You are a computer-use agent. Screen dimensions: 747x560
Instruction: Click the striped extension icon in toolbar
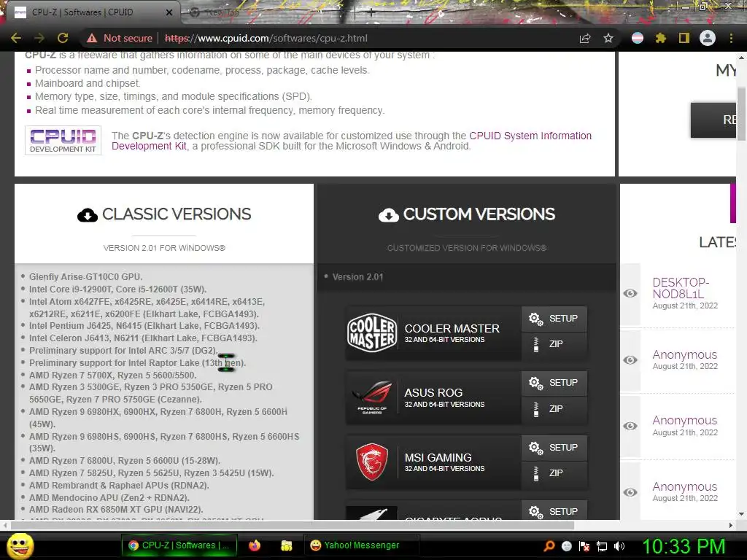638,38
